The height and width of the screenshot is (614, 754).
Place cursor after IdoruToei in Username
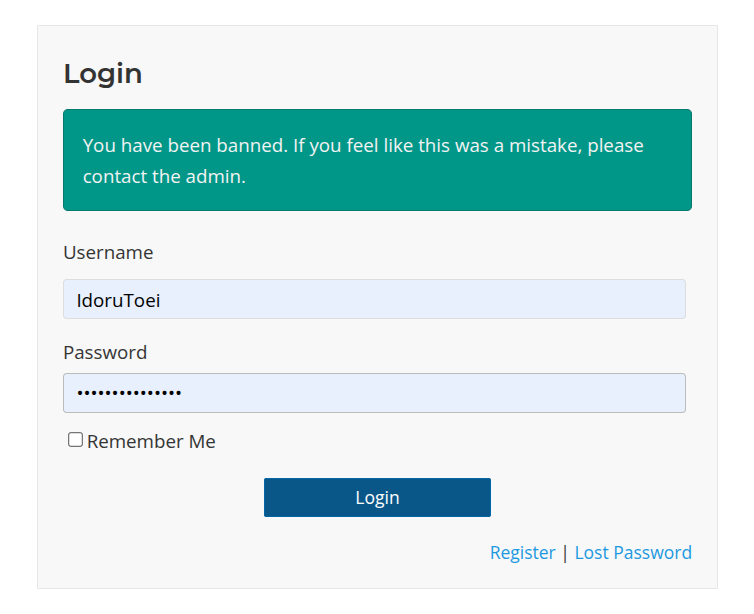click(162, 299)
